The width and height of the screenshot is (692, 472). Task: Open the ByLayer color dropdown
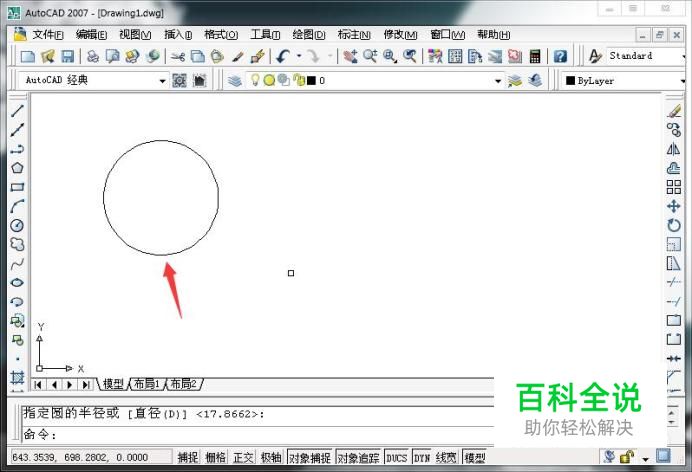[x=682, y=81]
